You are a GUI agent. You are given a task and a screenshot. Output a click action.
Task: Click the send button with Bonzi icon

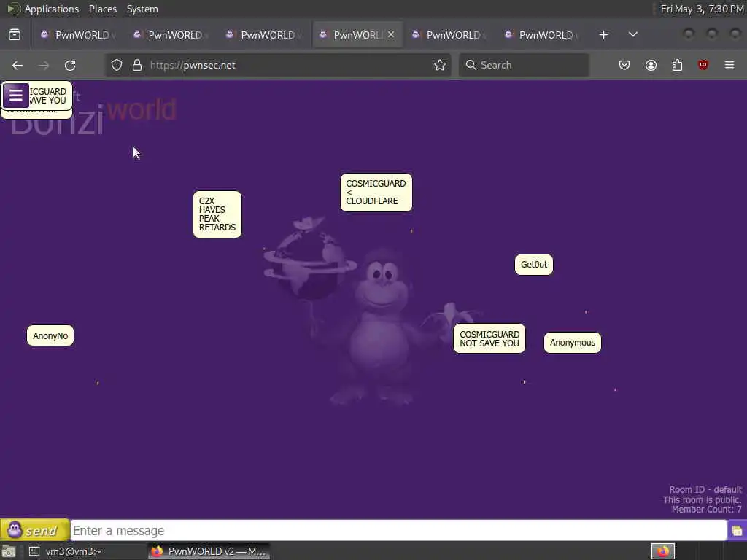click(35, 530)
